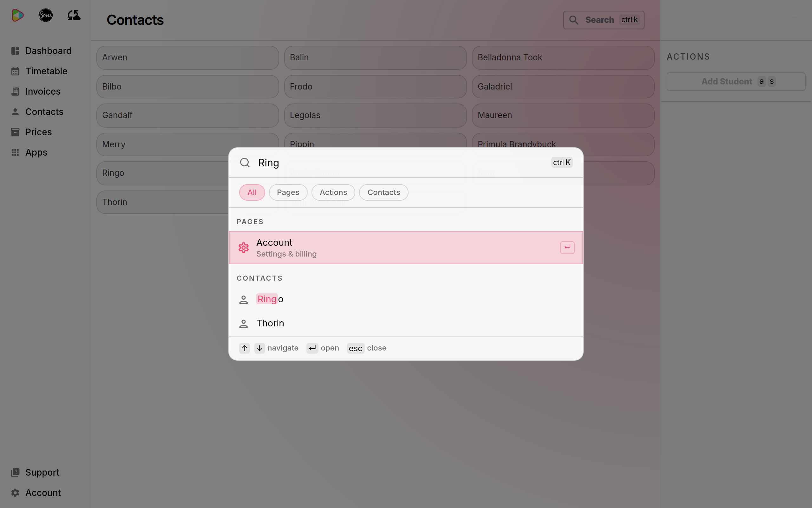812x508 pixels.
Task: Click the switch user icon in top bar
Action: click(74, 15)
